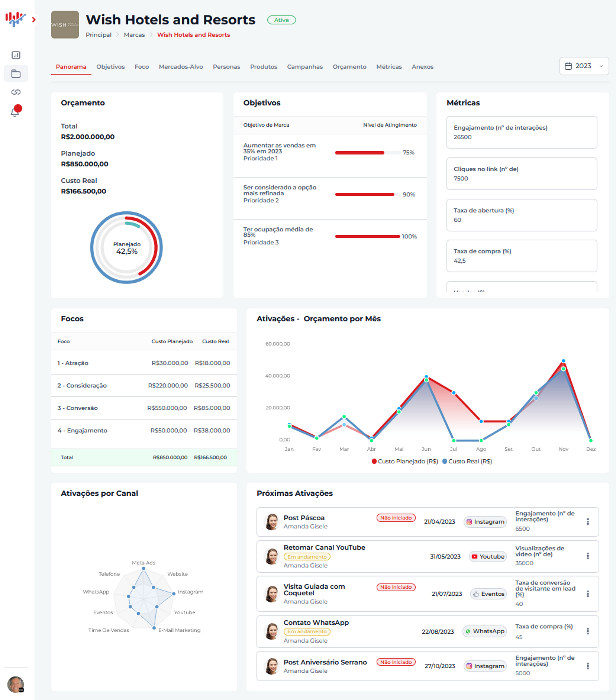Screen dimensions: 616x700
Task: Click Em andamento badge on Retomar Canal YouTube
Action: (307, 557)
